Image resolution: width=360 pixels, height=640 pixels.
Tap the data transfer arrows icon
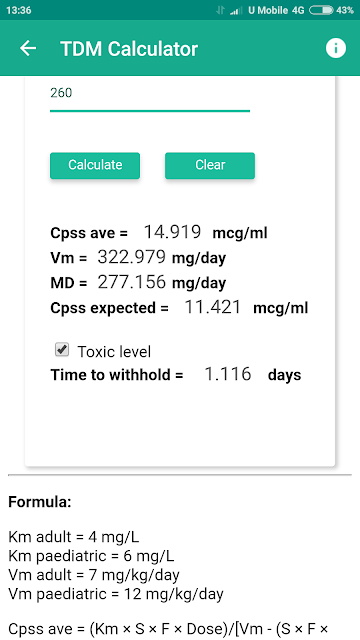221,11
